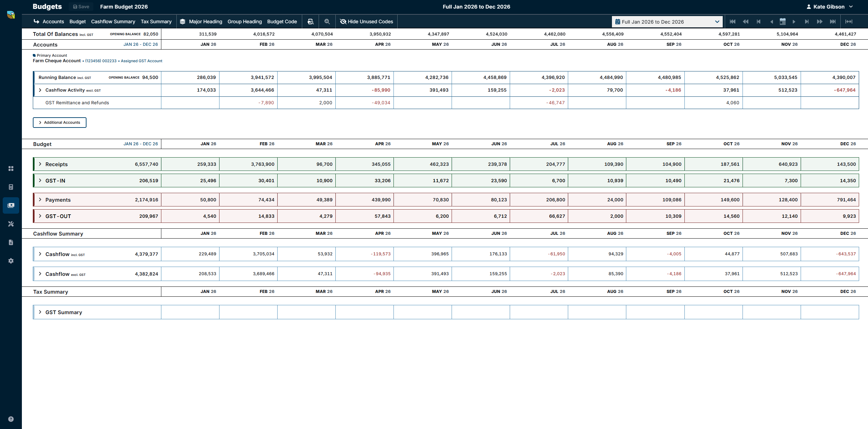Image resolution: width=868 pixels, height=429 pixels.
Task: Jump to the first period (skip to start)
Action: [733, 22]
